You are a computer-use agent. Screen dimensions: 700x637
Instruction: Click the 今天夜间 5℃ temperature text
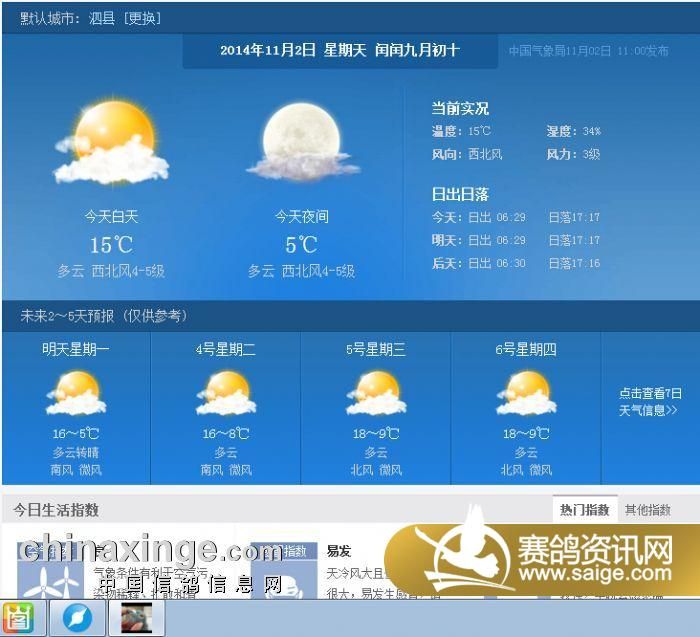click(301, 245)
